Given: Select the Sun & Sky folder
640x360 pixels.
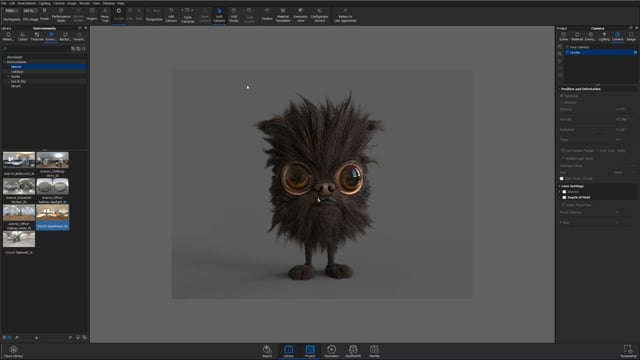Looking at the screenshot, I should [x=18, y=82].
